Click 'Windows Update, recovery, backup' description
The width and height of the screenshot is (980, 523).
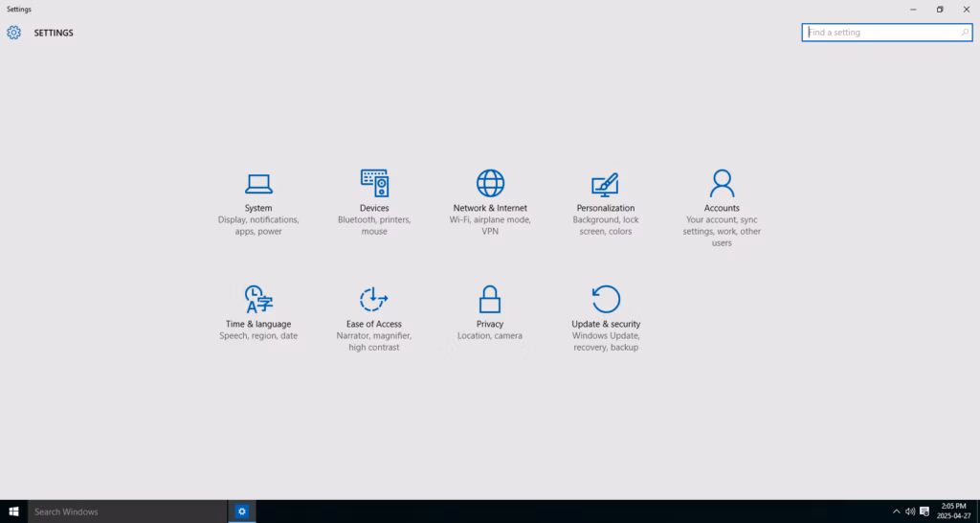pyautogui.click(x=606, y=342)
